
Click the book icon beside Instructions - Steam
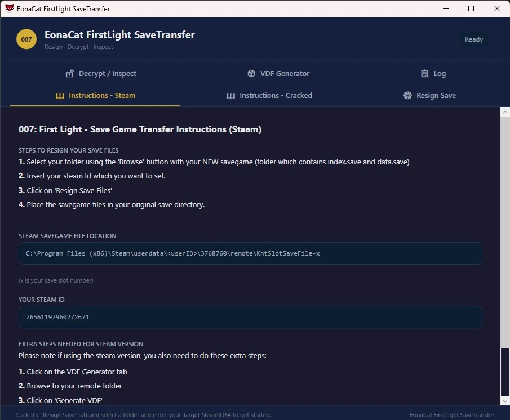60,96
